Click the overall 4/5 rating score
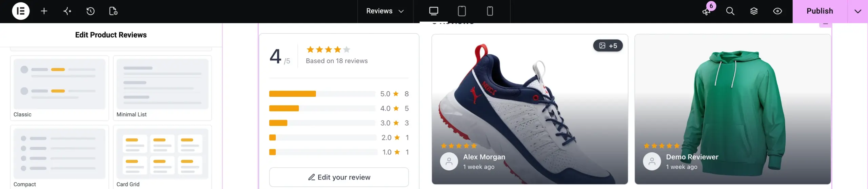The image size is (868, 189). coord(280,56)
